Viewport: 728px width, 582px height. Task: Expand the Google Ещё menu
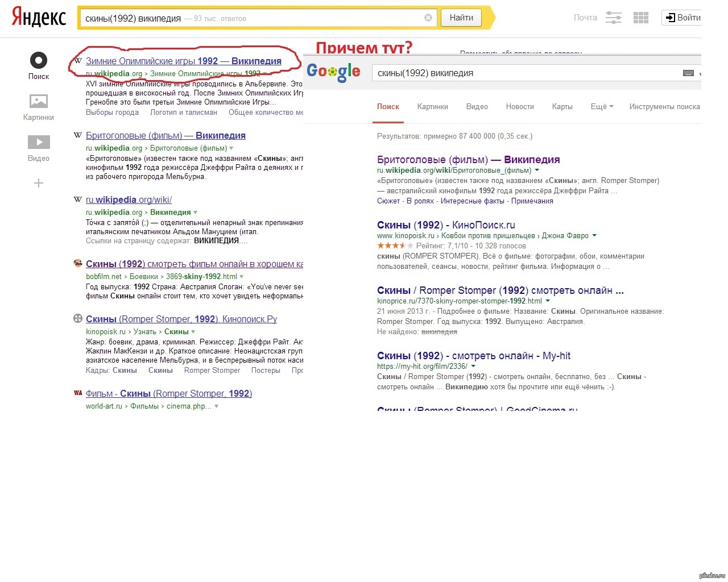(x=602, y=107)
